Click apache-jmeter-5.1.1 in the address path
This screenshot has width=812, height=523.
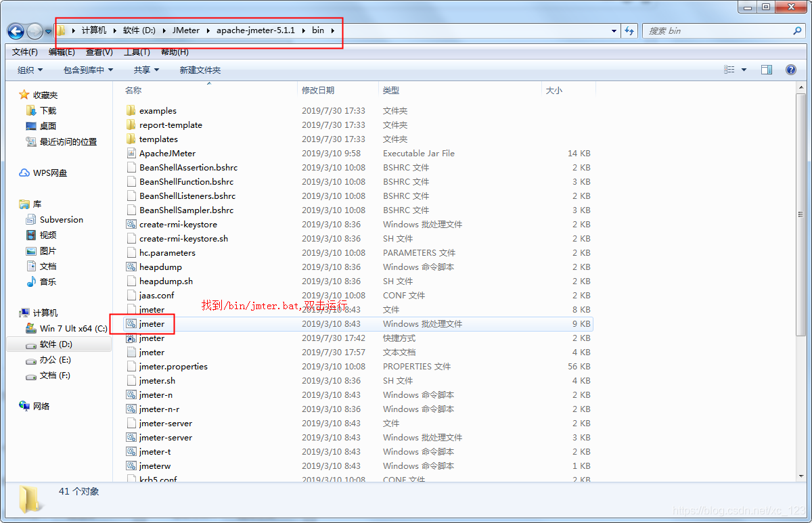255,30
